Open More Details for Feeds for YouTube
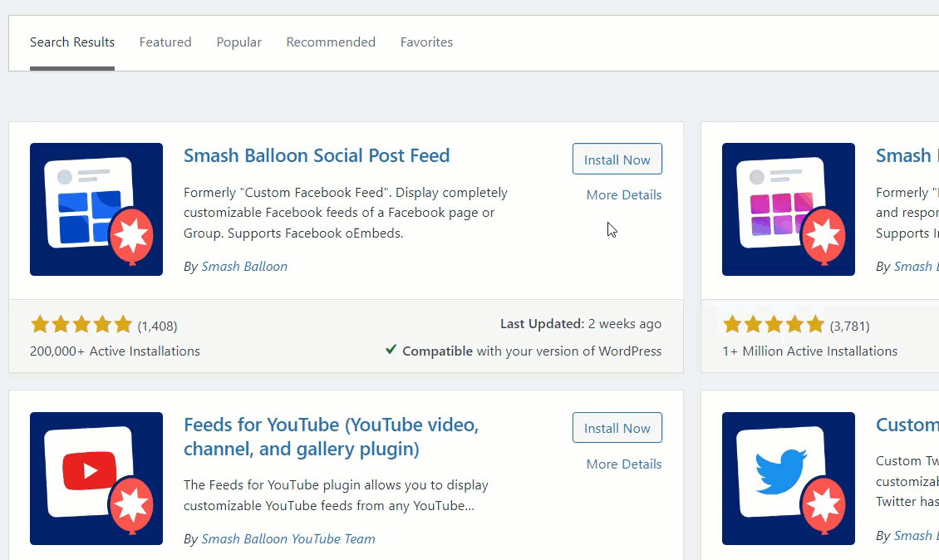The height and width of the screenshot is (560, 939). tap(623, 464)
